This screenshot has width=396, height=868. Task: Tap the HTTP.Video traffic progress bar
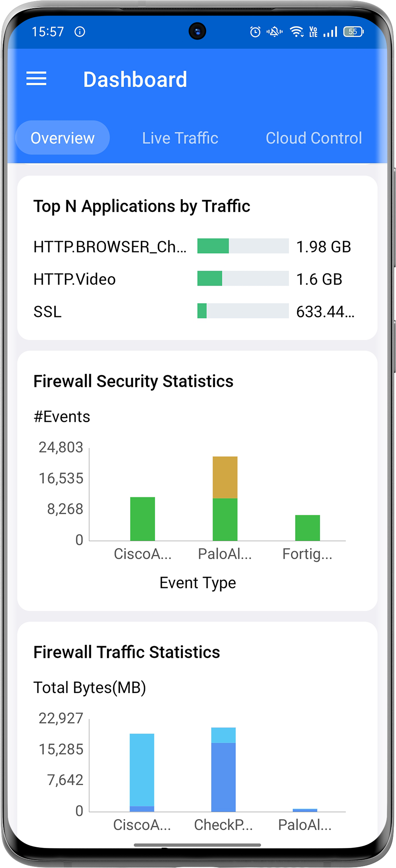[x=243, y=279]
